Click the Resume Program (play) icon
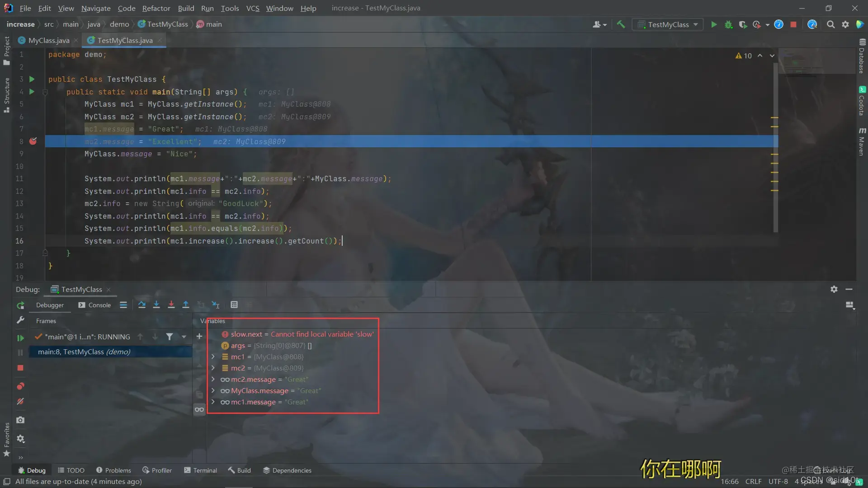868x488 pixels. (20, 337)
